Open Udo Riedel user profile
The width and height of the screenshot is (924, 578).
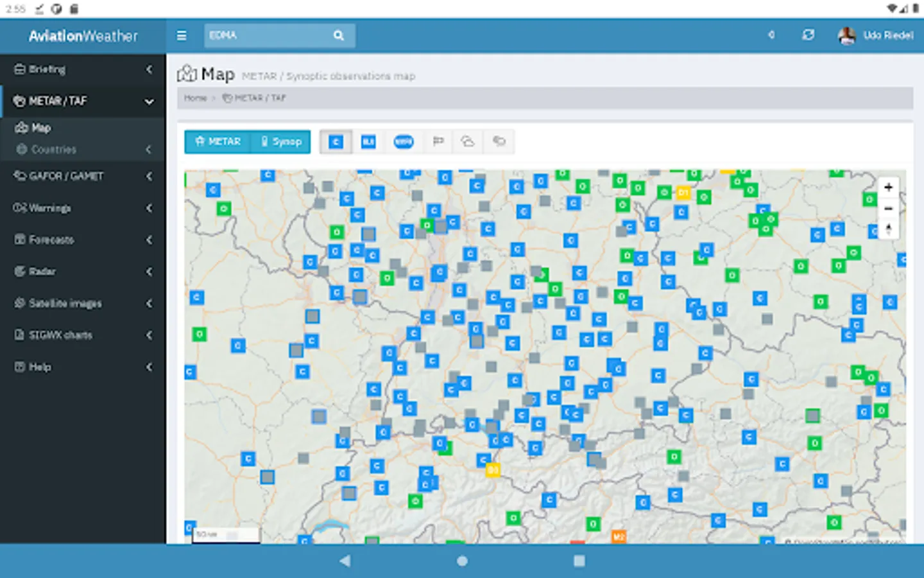pos(877,36)
